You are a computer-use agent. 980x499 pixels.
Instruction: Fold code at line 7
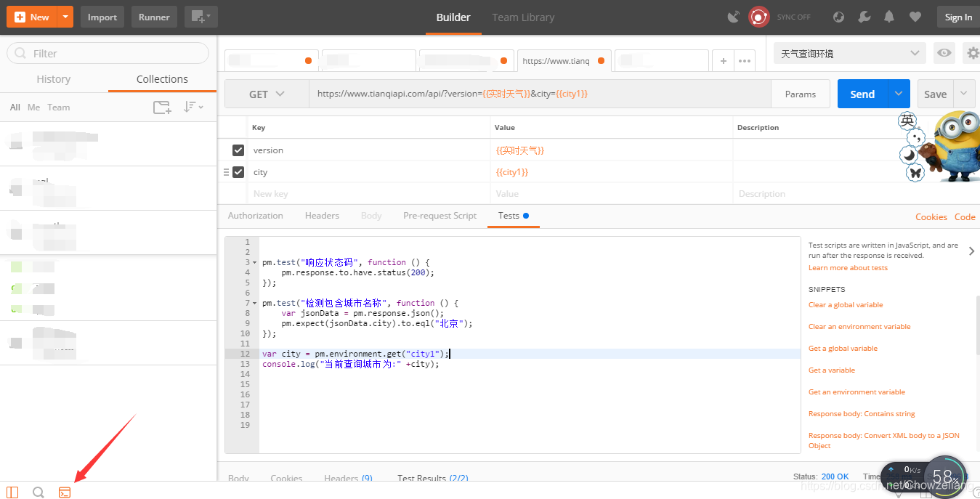(254, 303)
